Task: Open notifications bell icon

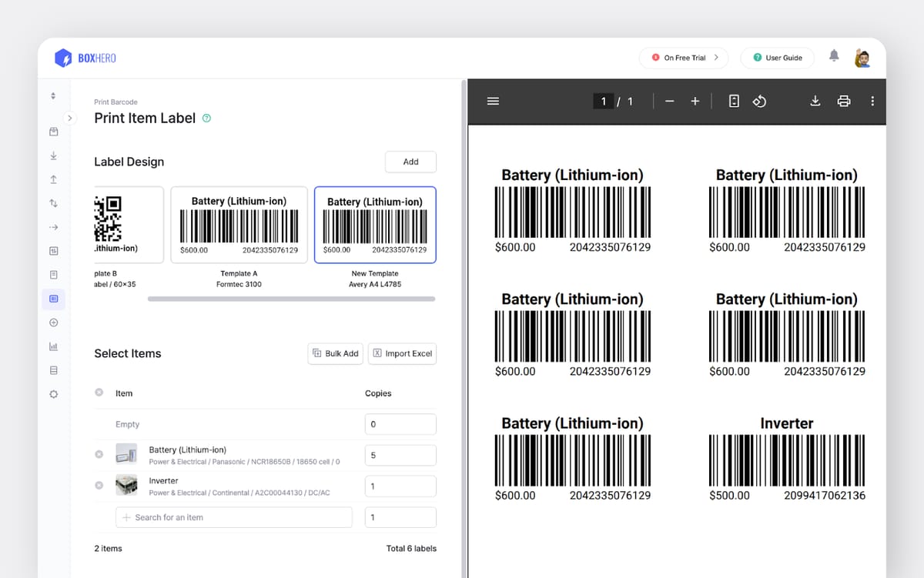Action: pyautogui.click(x=834, y=55)
